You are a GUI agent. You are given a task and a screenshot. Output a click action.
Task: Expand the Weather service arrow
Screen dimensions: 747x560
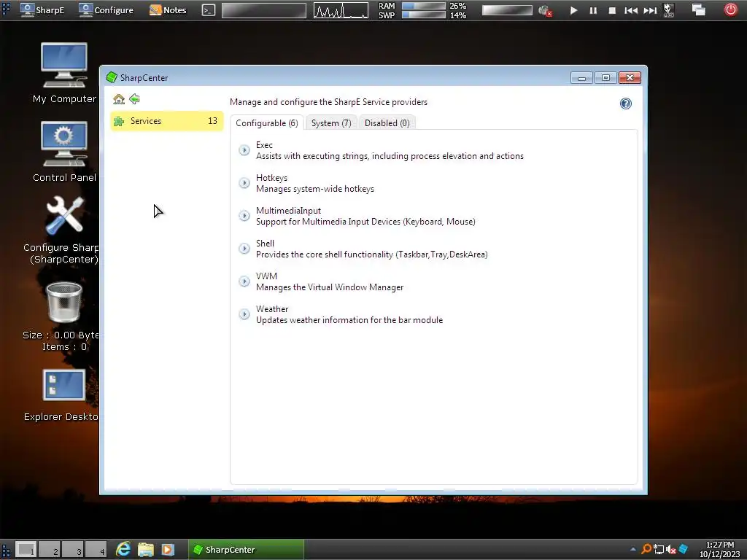click(244, 314)
